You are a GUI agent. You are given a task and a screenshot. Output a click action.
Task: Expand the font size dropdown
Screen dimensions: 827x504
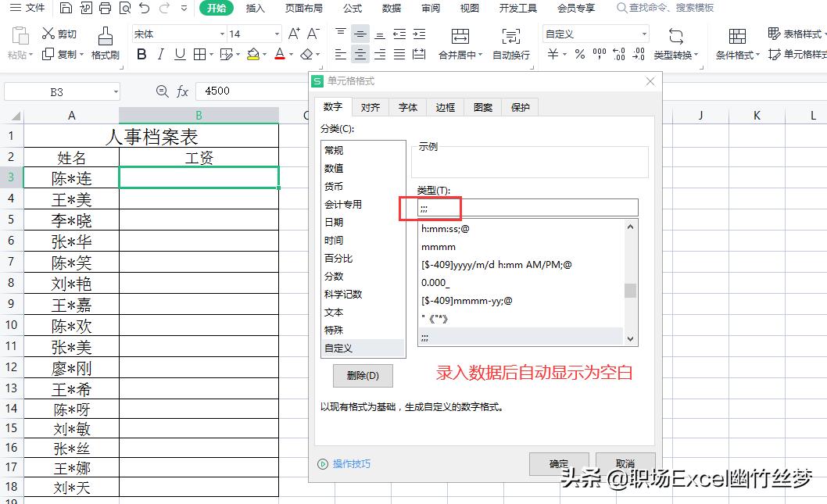(277, 34)
